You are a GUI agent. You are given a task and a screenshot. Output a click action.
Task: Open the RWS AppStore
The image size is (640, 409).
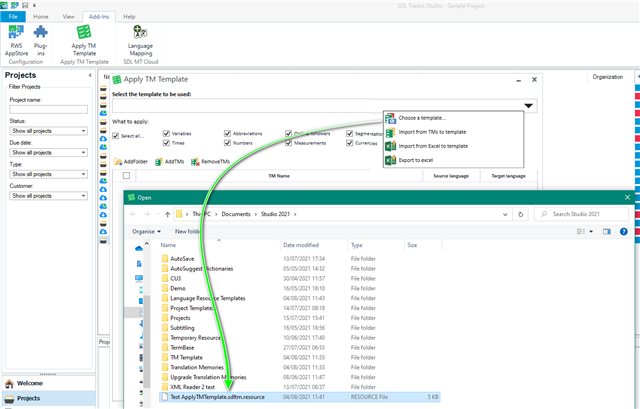(x=16, y=40)
